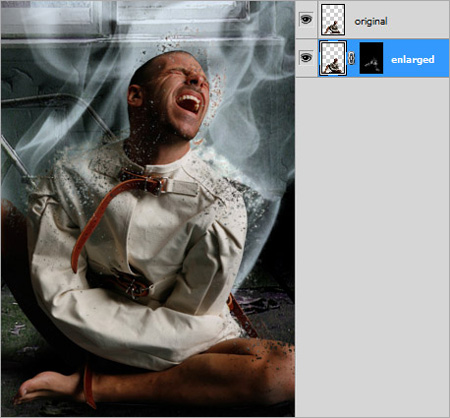This screenshot has width=450, height=418.
Task: Hide the "enlarged" layer with its eye icon
Action: tap(306, 58)
